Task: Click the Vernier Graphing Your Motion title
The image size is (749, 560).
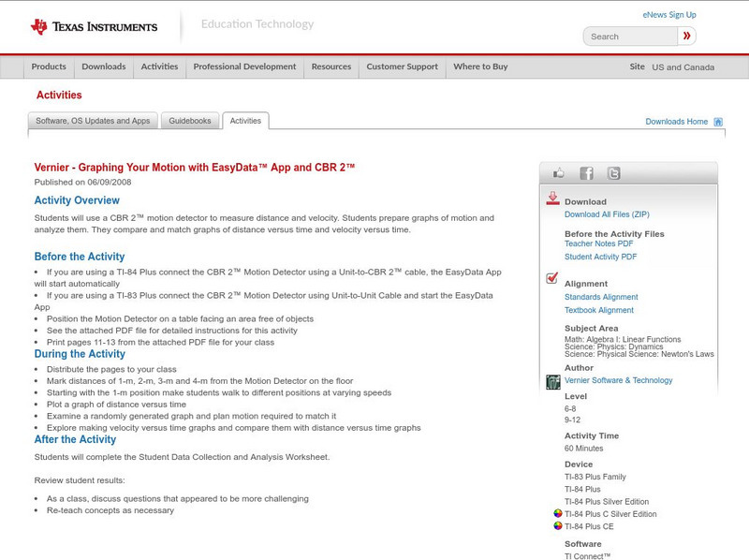Action: (x=195, y=168)
